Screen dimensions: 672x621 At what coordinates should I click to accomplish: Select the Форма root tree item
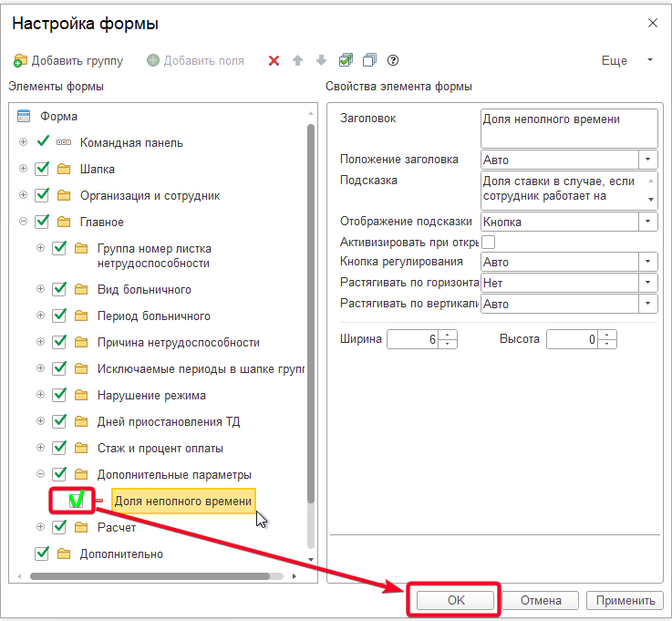pyautogui.click(x=58, y=116)
